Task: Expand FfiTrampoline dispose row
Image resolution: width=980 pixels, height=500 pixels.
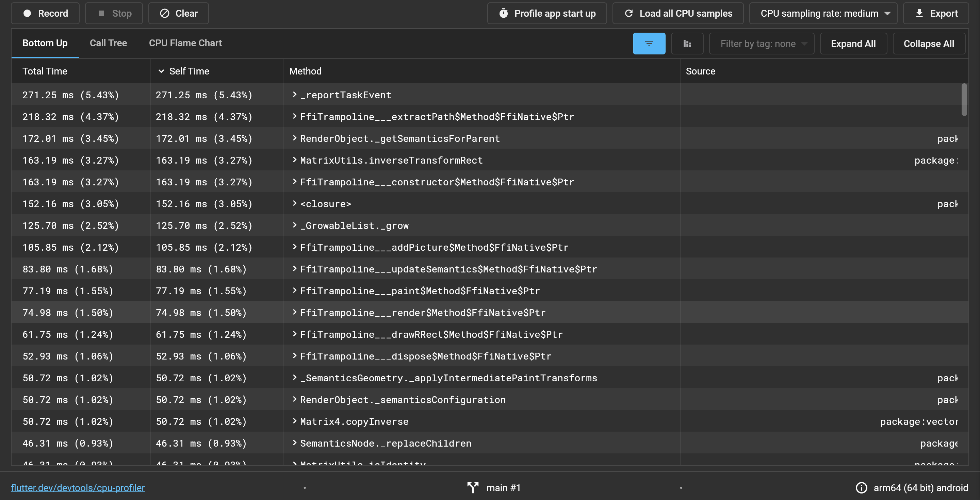Action: [294, 356]
